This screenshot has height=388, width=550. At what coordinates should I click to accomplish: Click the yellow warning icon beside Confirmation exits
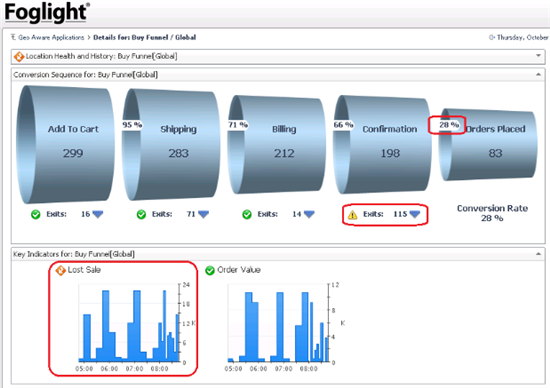point(353,214)
